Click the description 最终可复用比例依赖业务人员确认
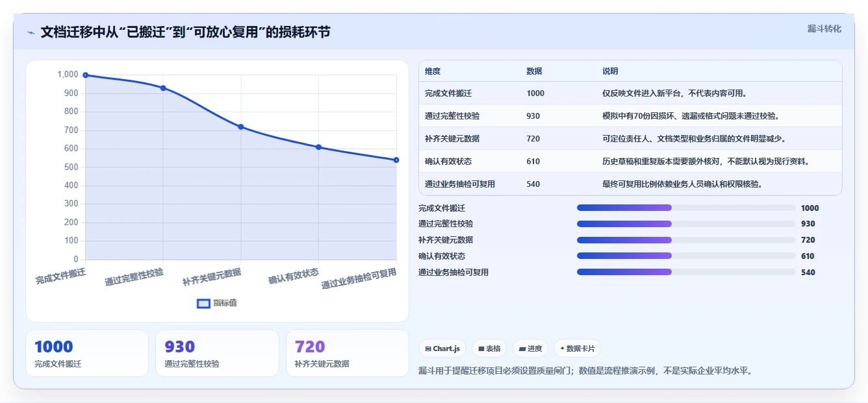This screenshot has height=403, width=868. tap(682, 184)
